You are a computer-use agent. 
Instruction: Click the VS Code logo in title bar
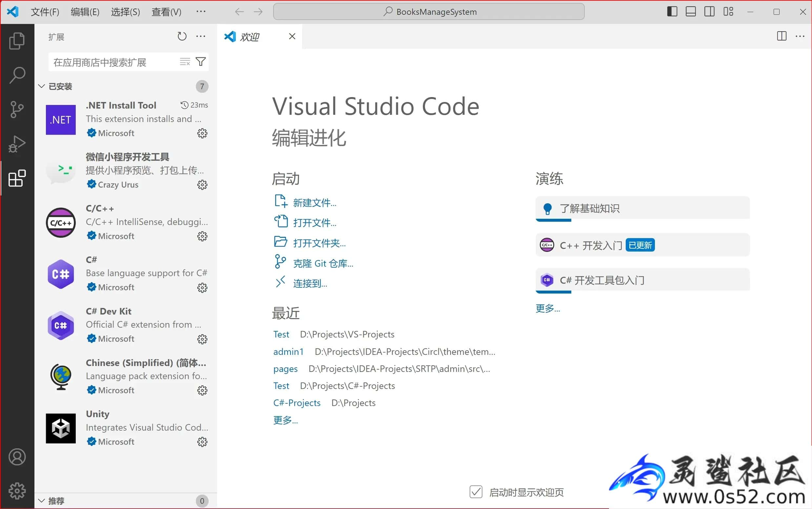[13, 12]
